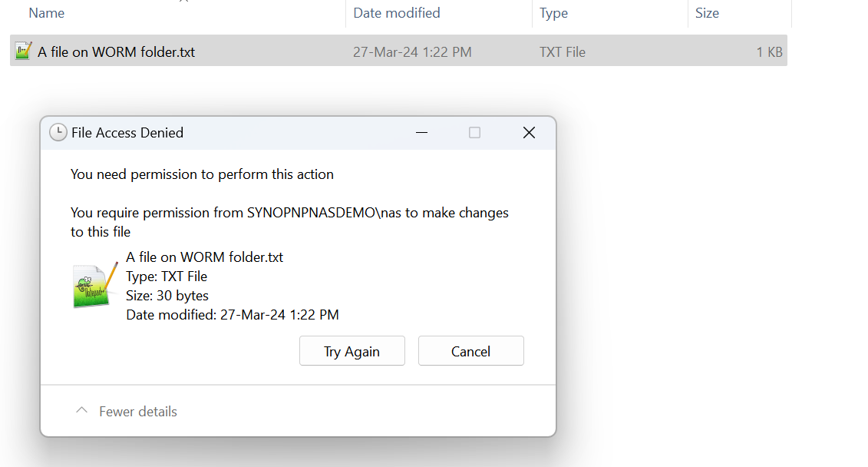Collapse details using the Fewer details chevron

(81, 410)
